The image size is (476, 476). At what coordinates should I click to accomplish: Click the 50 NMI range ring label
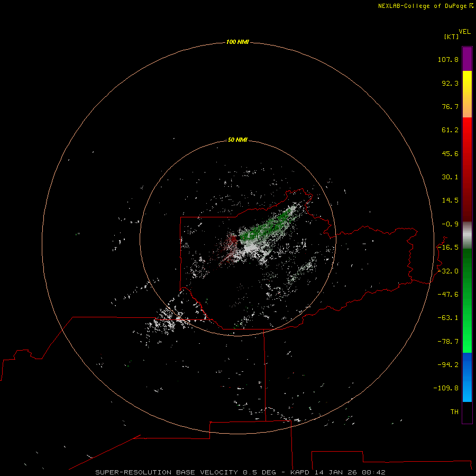(237, 140)
